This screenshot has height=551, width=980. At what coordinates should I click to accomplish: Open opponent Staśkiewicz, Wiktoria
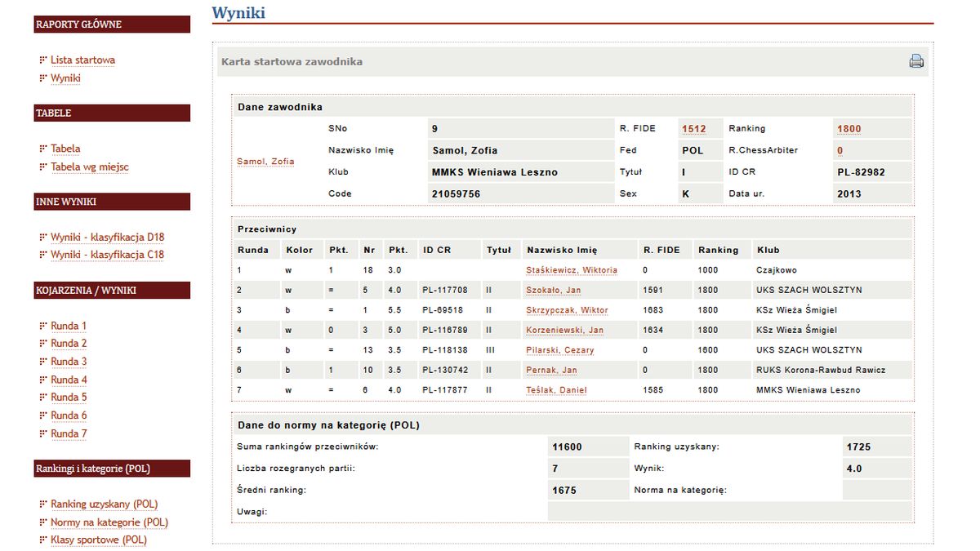tap(572, 270)
